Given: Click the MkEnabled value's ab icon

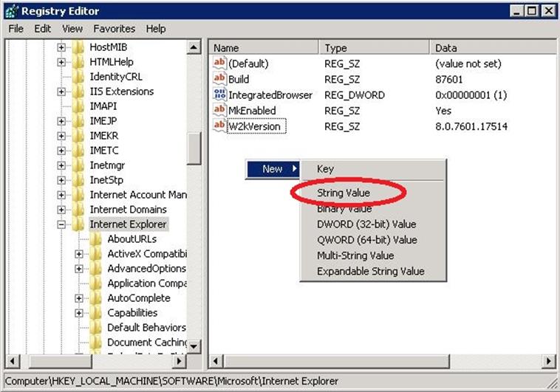Looking at the screenshot, I should click(219, 110).
